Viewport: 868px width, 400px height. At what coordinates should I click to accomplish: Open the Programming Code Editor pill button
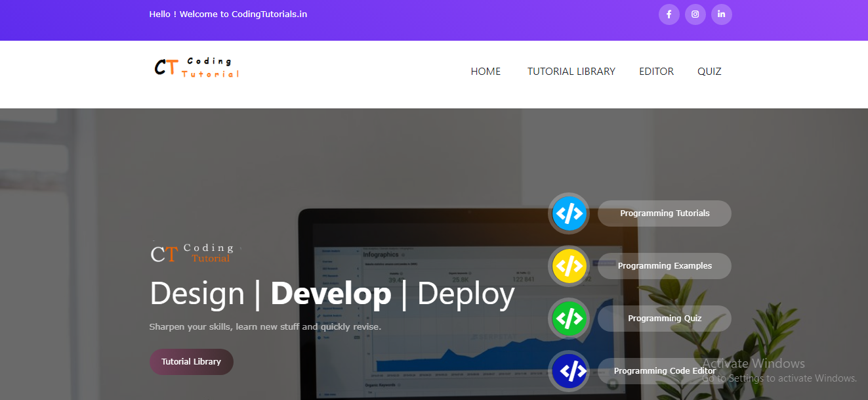(x=665, y=371)
